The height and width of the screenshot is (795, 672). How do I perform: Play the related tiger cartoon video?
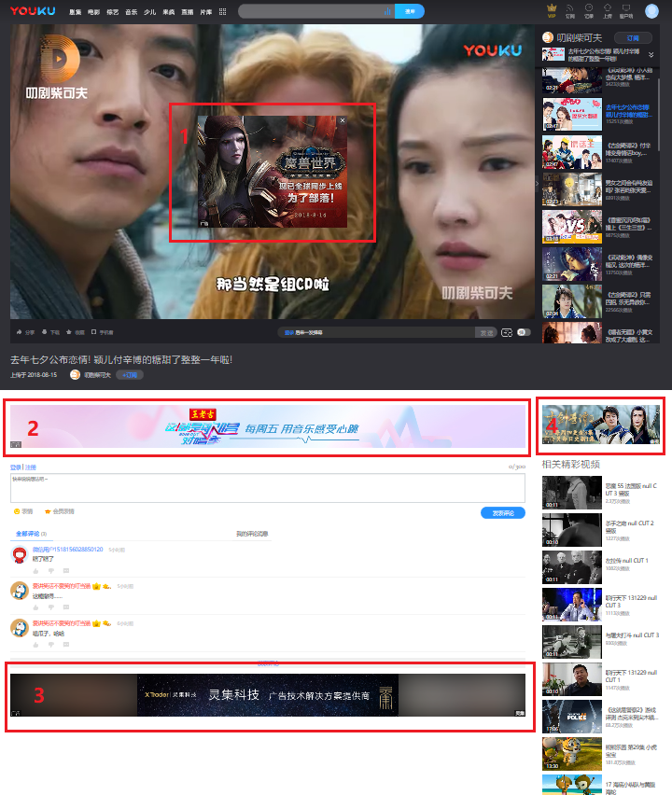tap(571, 754)
